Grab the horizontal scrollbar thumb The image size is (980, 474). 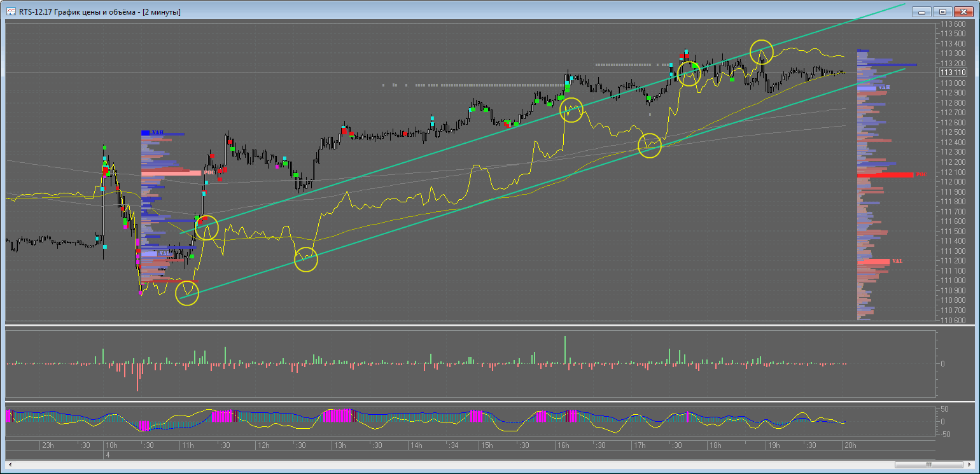(x=930, y=464)
